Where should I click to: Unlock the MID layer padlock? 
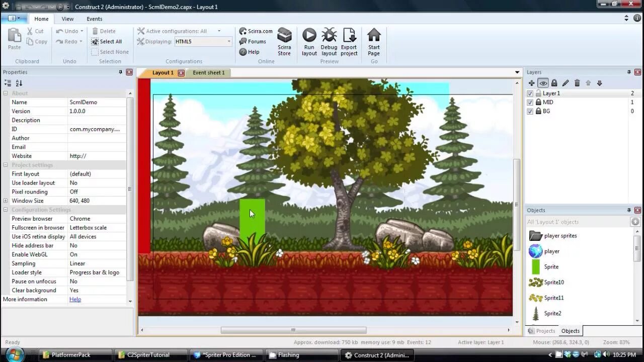[x=538, y=102]
